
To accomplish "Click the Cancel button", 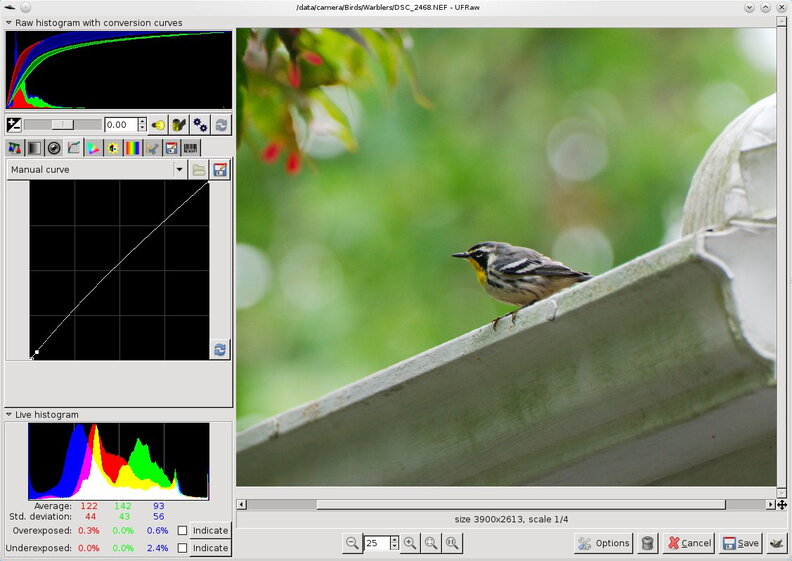I will coord(689,543).
